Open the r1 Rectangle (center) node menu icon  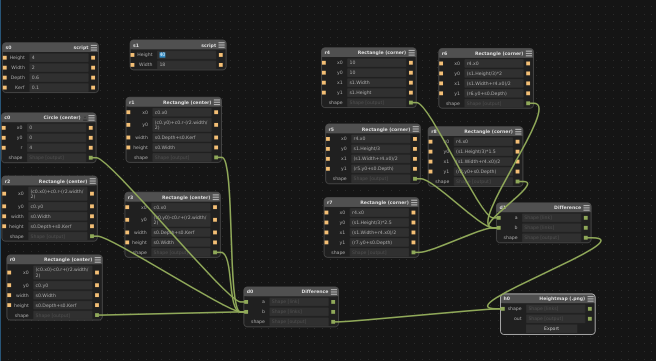coord(217,102)
